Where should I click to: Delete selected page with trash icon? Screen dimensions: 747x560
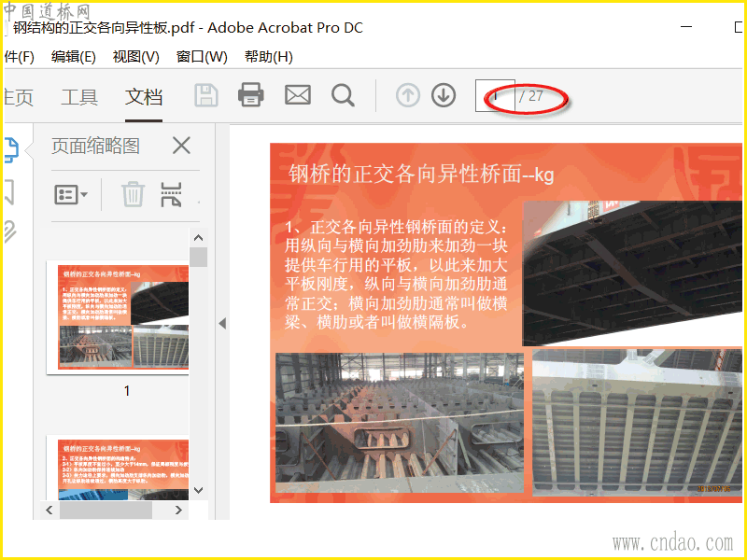point(133,194)
